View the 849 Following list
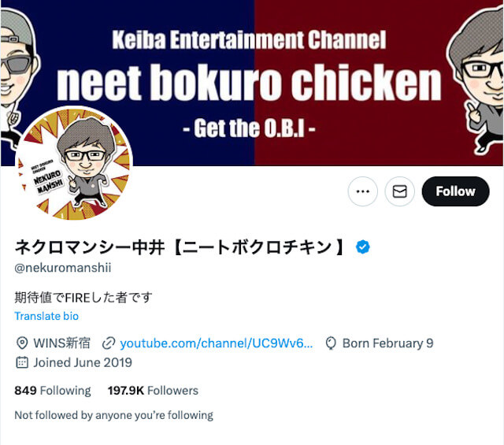The image size is (504, 445). pyautogui.click(x=53, y=391)
